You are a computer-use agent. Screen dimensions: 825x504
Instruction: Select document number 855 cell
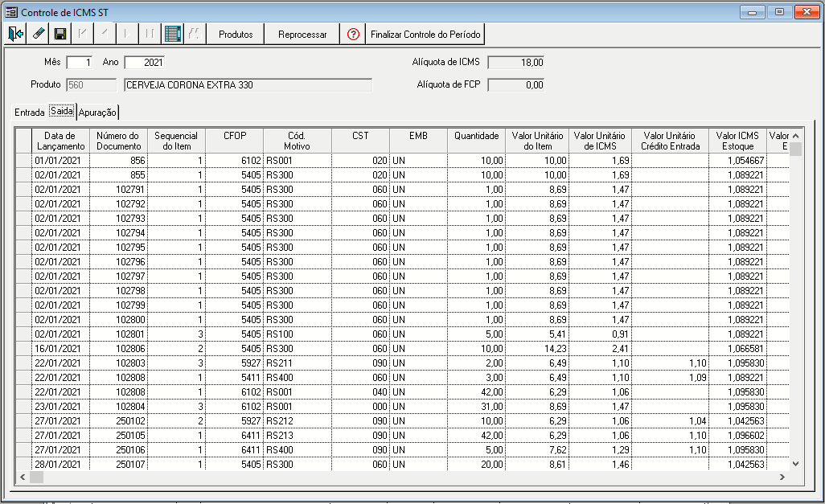click(118, 174)
